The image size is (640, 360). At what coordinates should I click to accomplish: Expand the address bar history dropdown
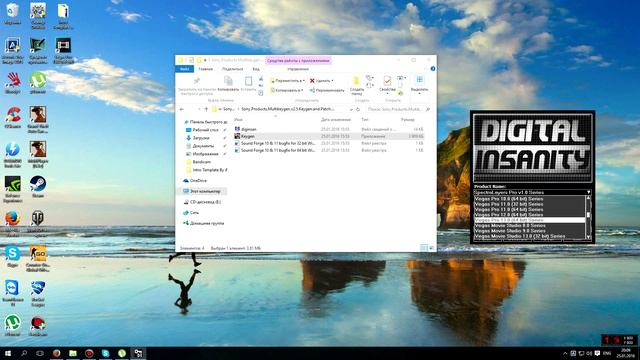(351, 109)
